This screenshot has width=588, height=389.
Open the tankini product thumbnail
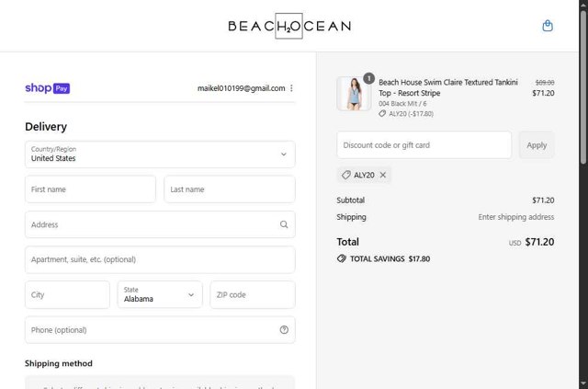point(354,94)
